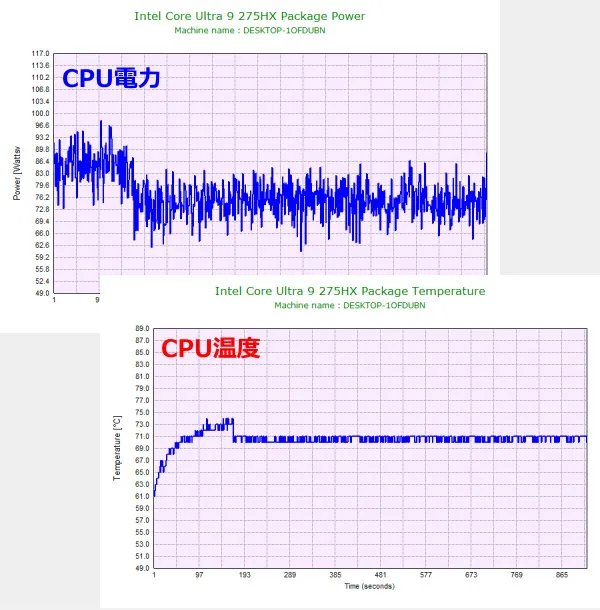Viewport: 600px width, 610px height.
Task: Click the 106.8 power axis value
Action: tap(41, 90)
